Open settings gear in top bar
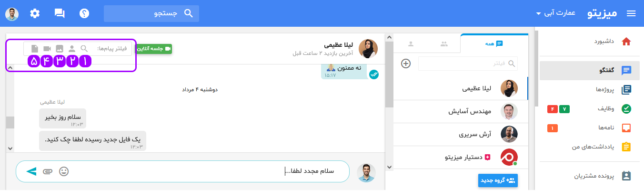Screen dimensions: 644x191 click(x=35, y=13)
